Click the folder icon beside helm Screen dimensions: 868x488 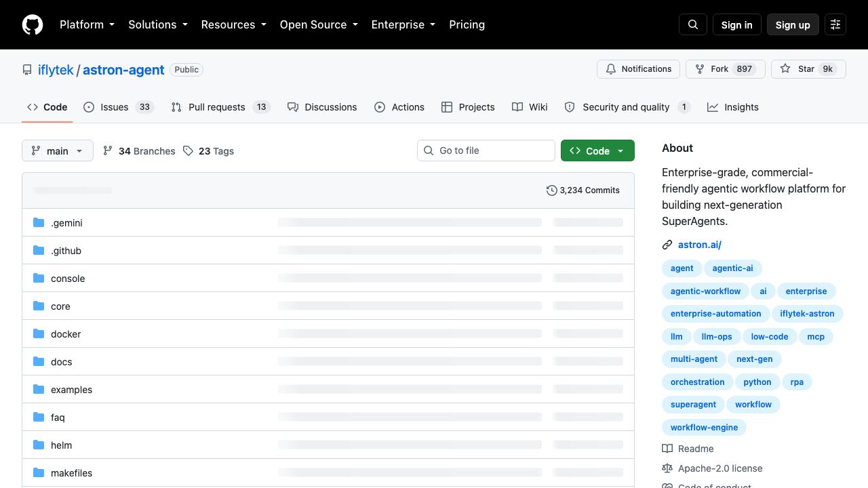pyautogui.click(x=39, y=445)
